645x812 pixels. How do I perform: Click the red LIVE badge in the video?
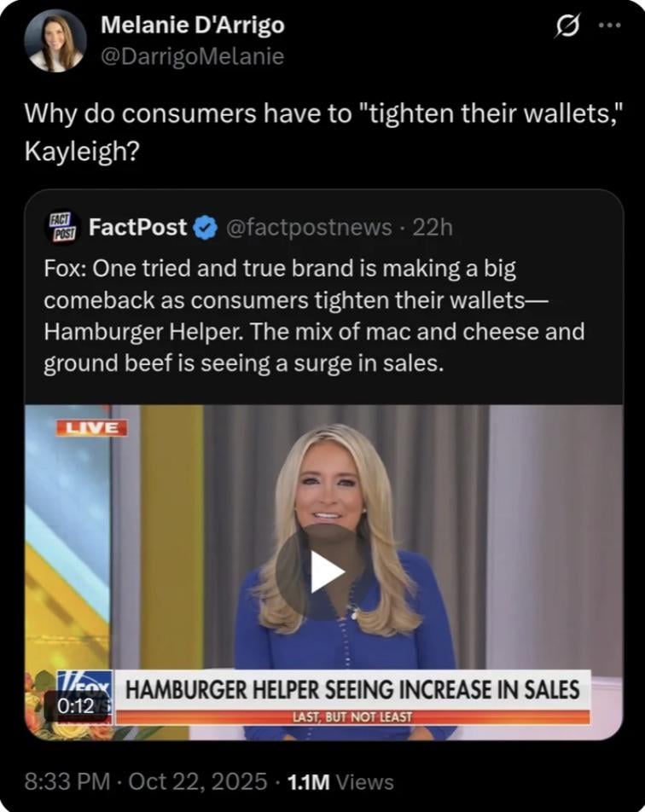92,428
